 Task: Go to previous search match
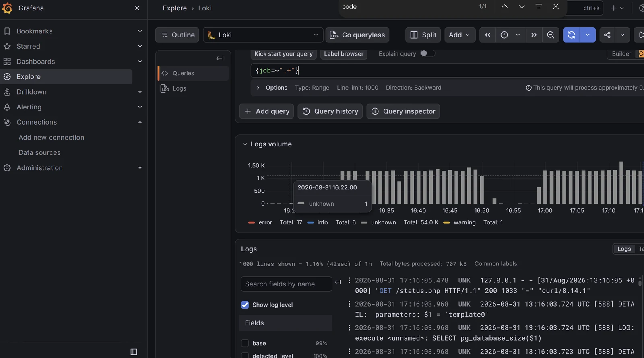pyautogui.click(x=504, y=6)
